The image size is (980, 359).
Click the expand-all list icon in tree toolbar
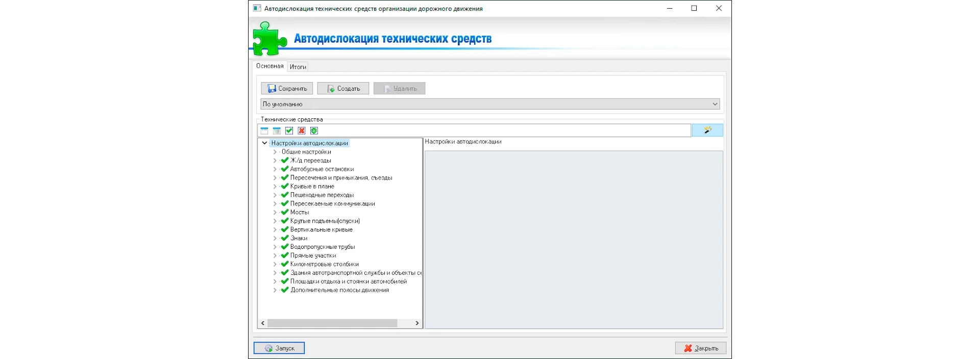(x=277, y=131)
